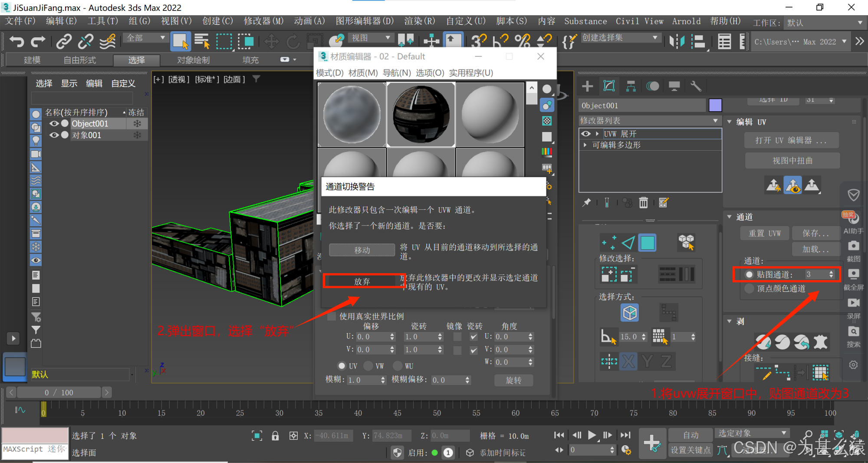Open the 文件(F) menu
The height and width of the screenshot is (463, 868).
click(x=20, y=21)
